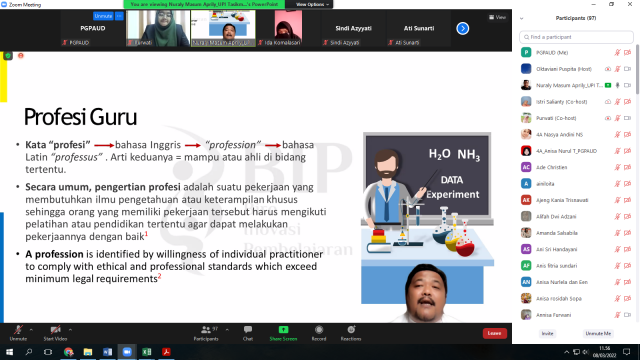640x360 pixels.
Task: Start recording with the Record button
Action: 319,333
